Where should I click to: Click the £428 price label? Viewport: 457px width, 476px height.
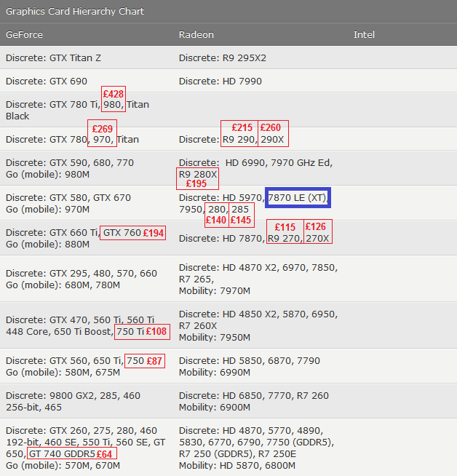coord(114,94)
